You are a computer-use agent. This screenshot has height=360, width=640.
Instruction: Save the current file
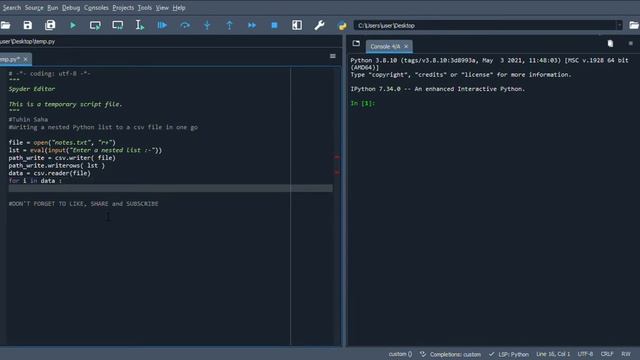pos(28,25)
